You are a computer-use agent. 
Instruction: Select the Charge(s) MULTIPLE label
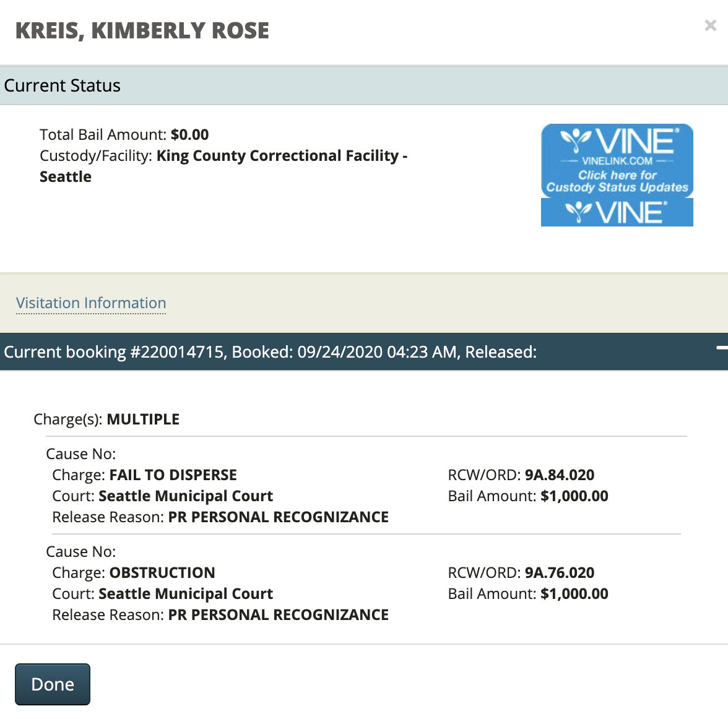(106, 419)
